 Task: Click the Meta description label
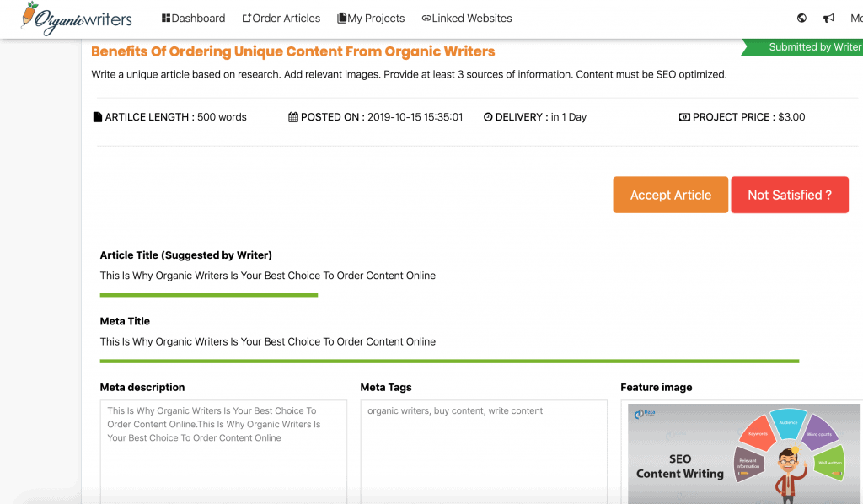coord(142,388)
